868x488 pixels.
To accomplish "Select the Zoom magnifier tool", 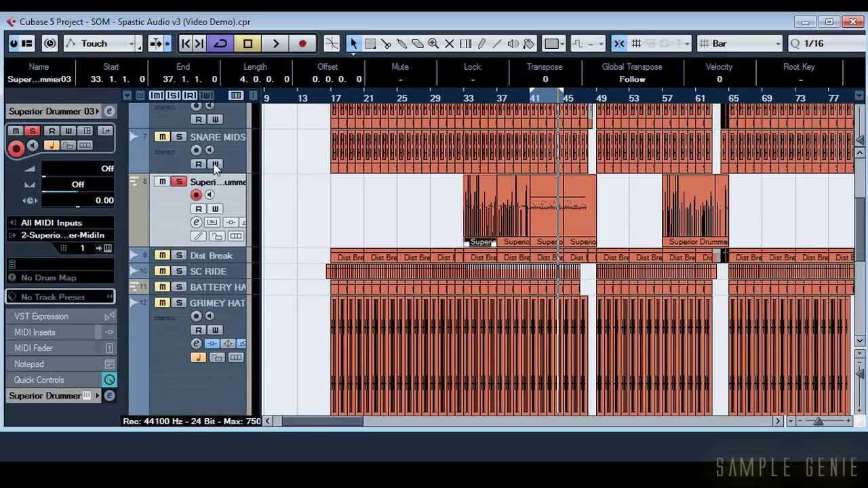I will [433, 43].
